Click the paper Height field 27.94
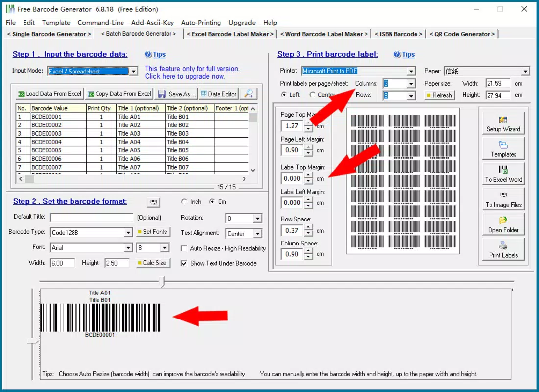Viewport: 539px width, 392px height. 497,95
